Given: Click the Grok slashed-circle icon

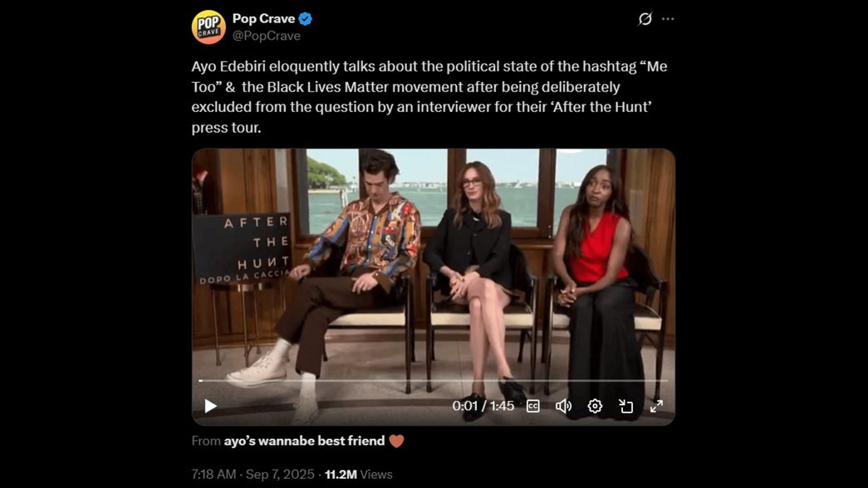Looking at the screenshot, I should (645, 19).
